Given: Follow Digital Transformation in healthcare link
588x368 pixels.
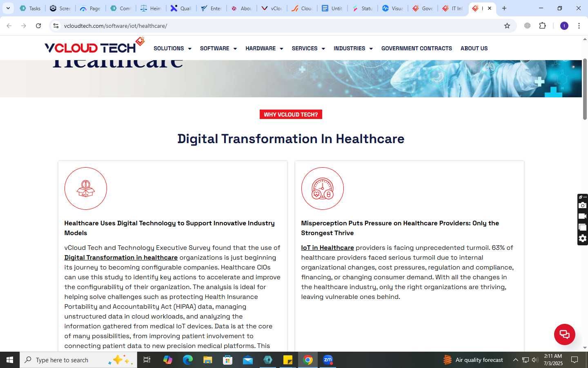Looking at the screenshot, I should [x=121, y=258].
